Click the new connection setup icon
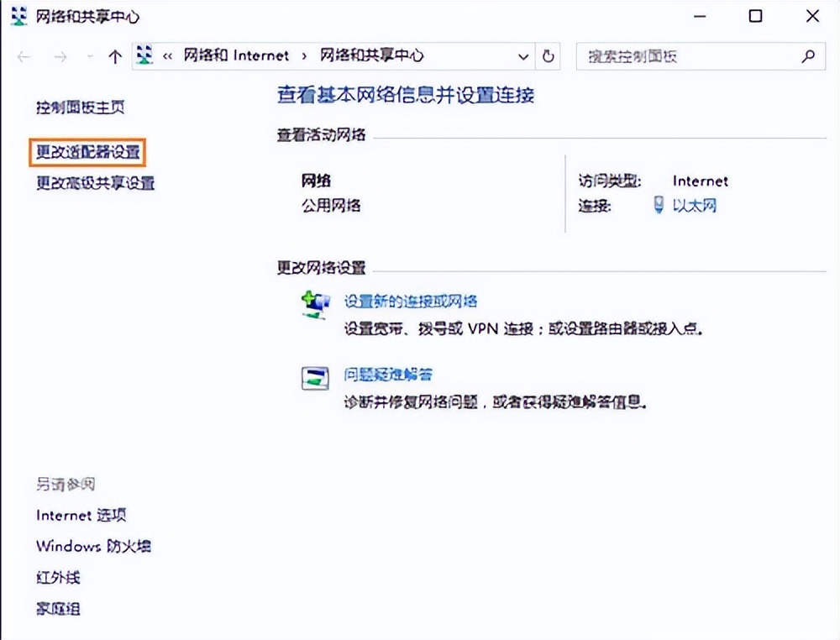This screenshot has width=840, height=640. (315, 304)
